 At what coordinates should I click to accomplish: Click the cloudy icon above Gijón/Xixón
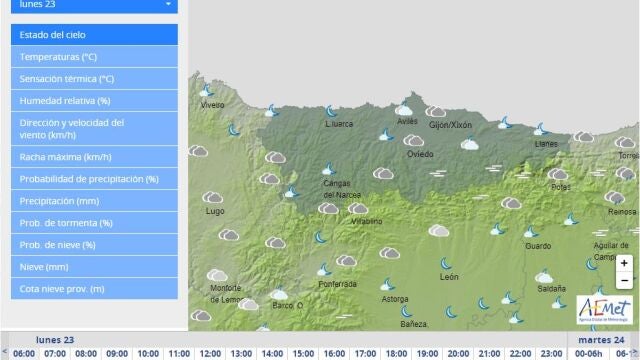[436, 111]
